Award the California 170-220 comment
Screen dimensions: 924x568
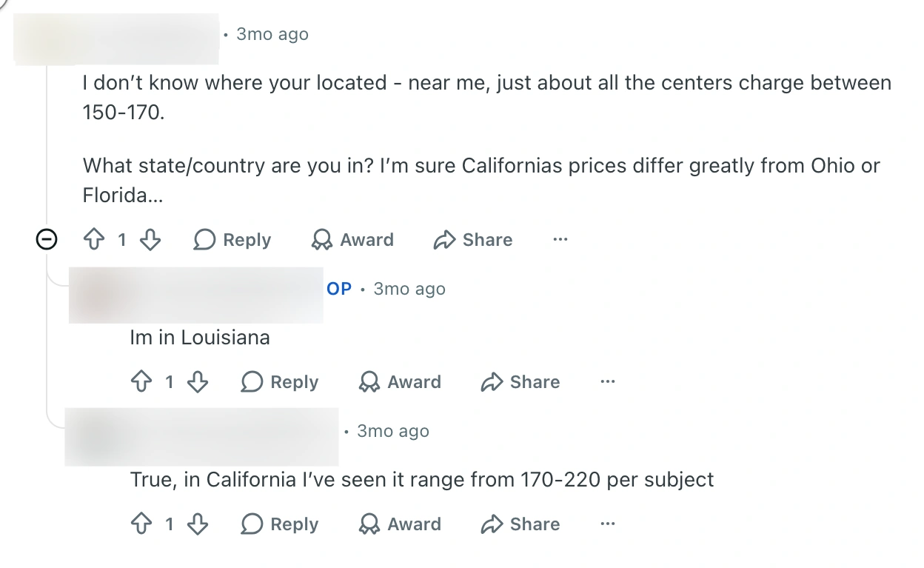click(400, 524)
